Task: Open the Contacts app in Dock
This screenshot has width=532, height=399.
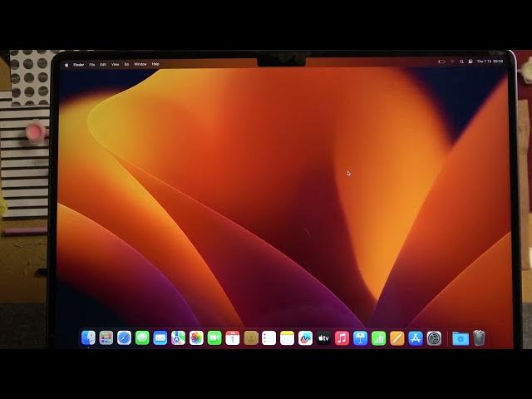Action: (x=251, y=338)
